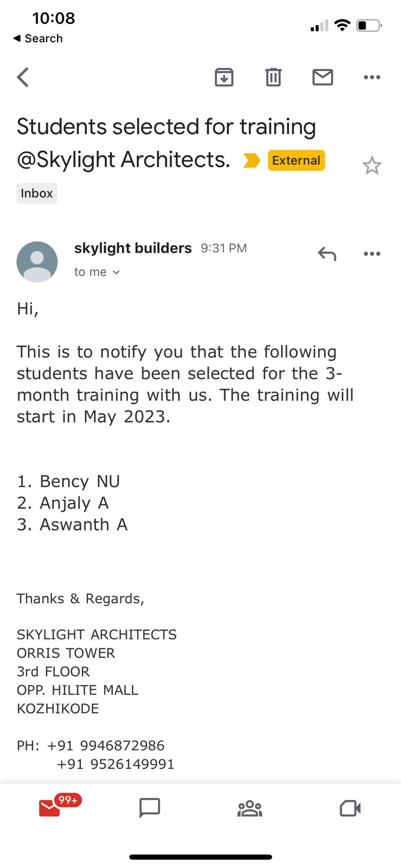
Task: Star this email
Action: point(372,165)
